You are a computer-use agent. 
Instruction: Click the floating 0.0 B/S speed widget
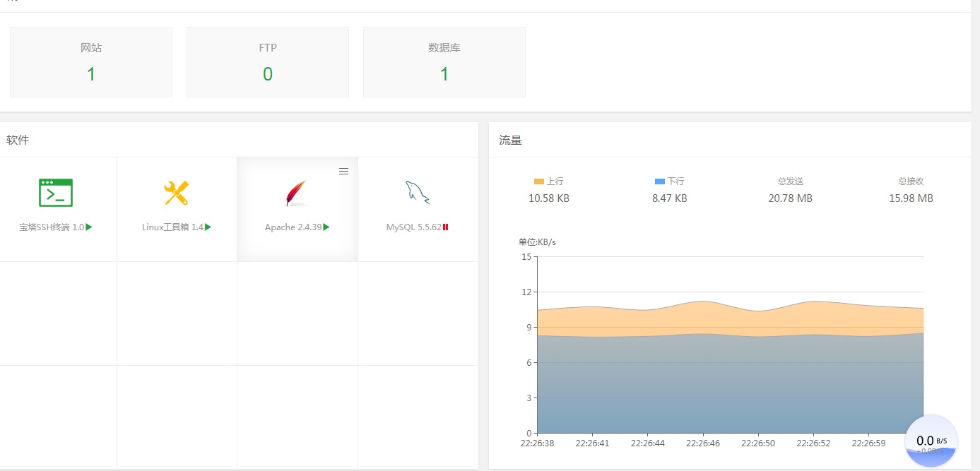(931, 441)
